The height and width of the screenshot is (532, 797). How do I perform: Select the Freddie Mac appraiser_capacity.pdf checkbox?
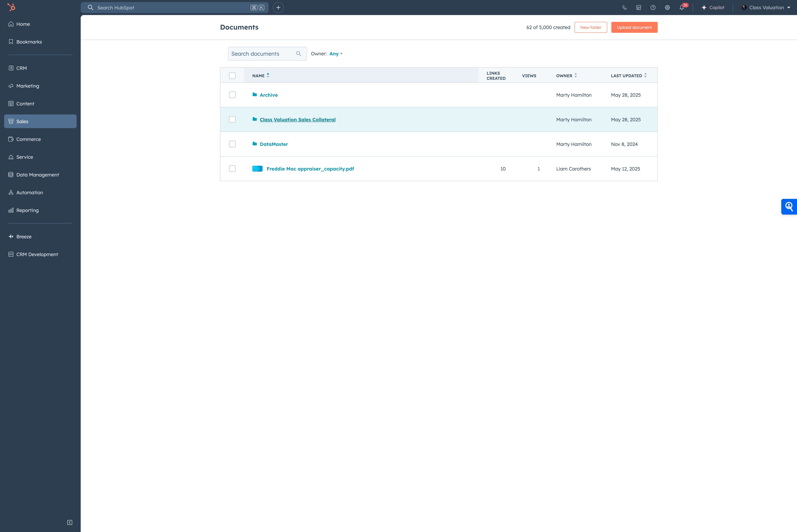tap(232, 169)
